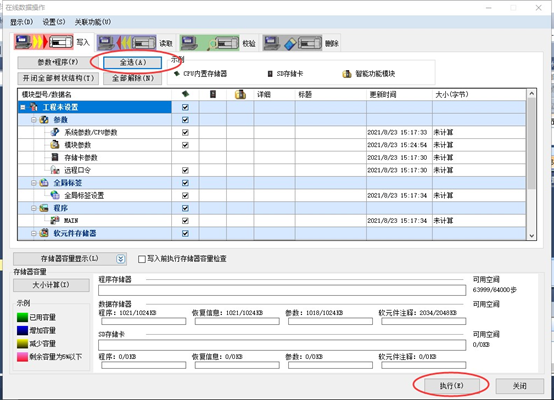Enable 写入前执行存储器容量检查 checkbox

click(142, 259)
